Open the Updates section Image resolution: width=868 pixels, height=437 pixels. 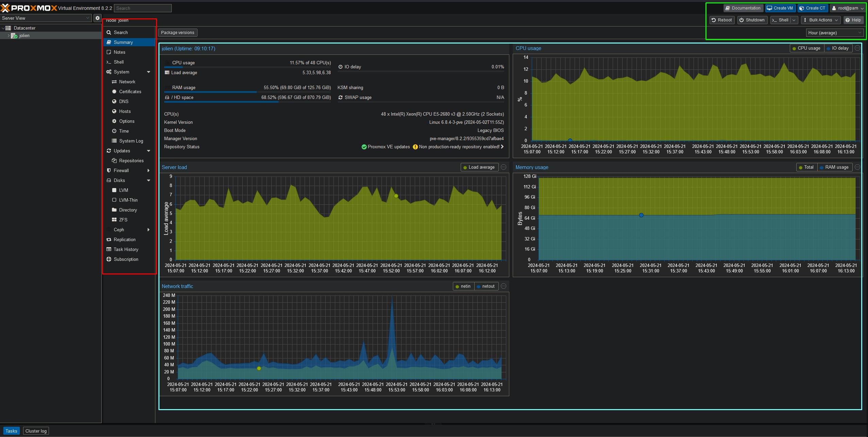point(129,151)
